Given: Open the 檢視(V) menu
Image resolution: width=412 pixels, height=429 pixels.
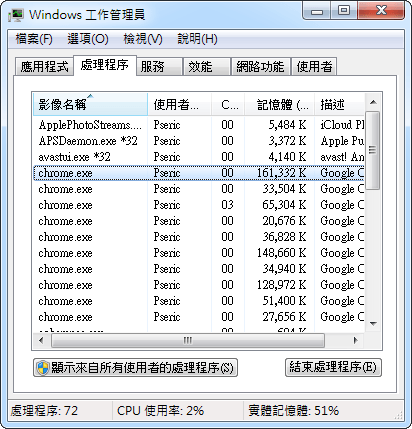Looking at the screenshot, I should coord(143,39).
